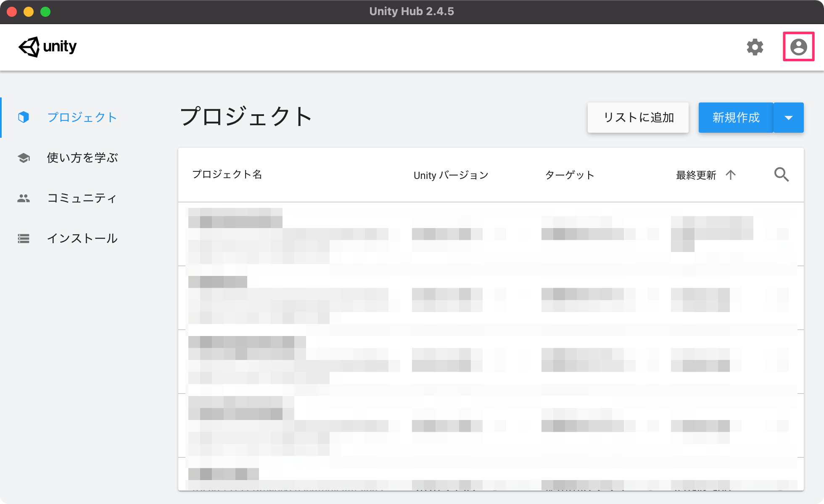Click the macOS green zoom button

pos(45,12)
